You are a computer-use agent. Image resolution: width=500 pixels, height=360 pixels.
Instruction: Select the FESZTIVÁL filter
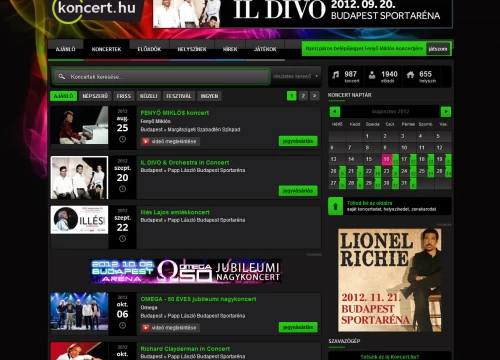click(x=179, y=96)
